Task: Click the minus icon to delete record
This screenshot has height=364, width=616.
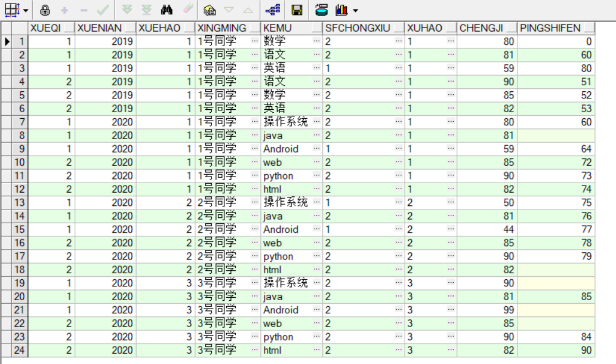Action: coord(84,11)
